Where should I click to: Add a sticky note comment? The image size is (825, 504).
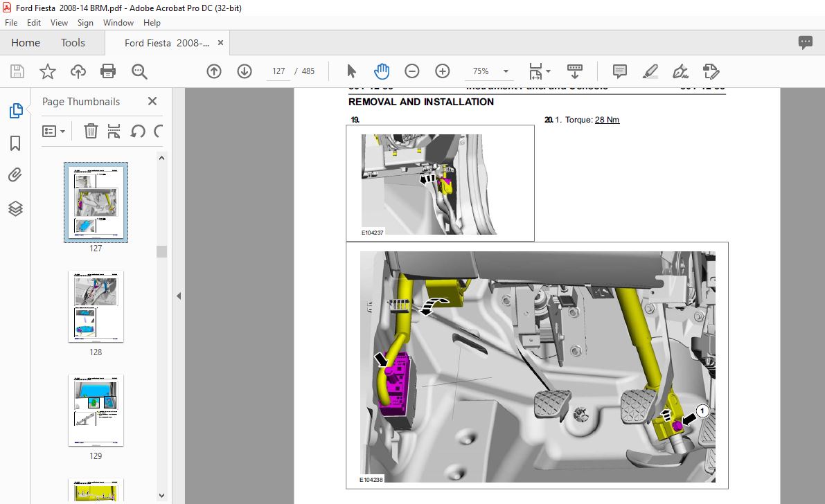620,71
